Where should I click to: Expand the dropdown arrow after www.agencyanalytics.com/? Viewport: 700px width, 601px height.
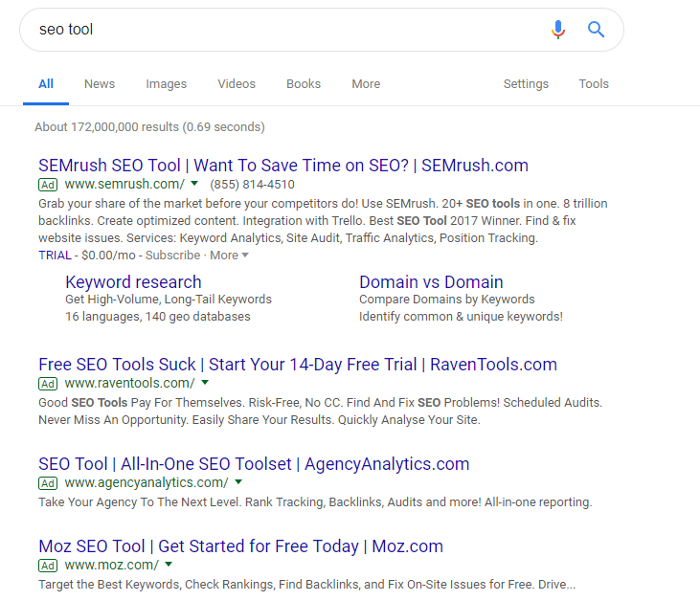click(238, 482)
